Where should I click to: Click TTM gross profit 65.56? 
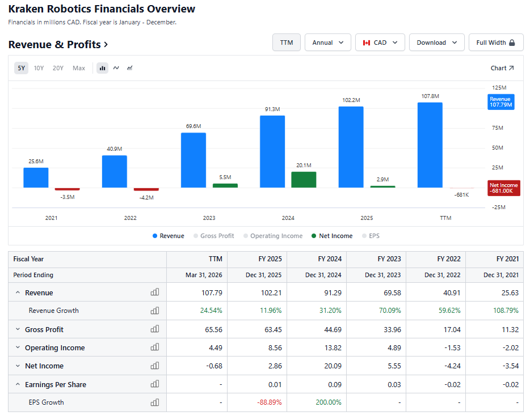pos(213,329)
